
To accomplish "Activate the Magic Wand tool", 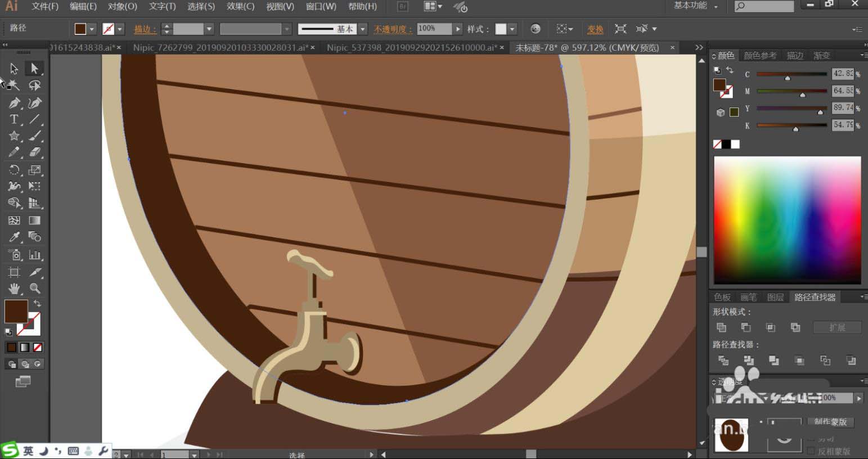I will point(14,85).
